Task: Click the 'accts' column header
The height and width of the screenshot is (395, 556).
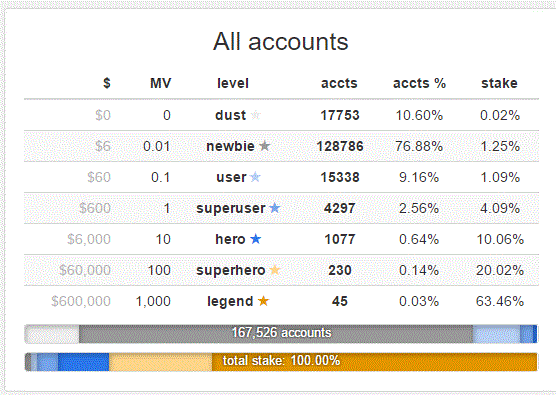Action: [x=339, y=83]
